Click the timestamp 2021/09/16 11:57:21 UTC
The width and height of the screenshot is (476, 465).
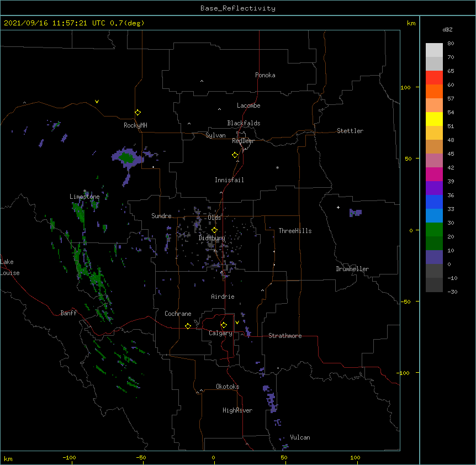tap(55, 23)
